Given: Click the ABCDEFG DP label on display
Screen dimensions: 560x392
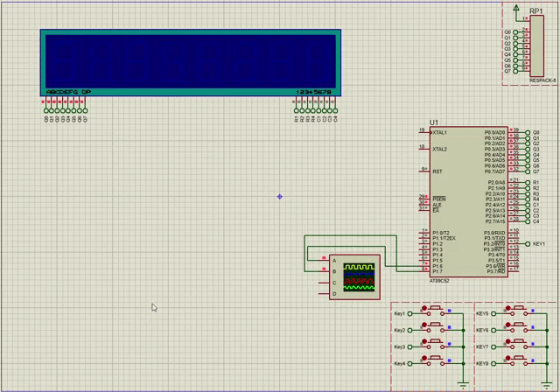Looking at the screenshot, I should coord(68,92).
